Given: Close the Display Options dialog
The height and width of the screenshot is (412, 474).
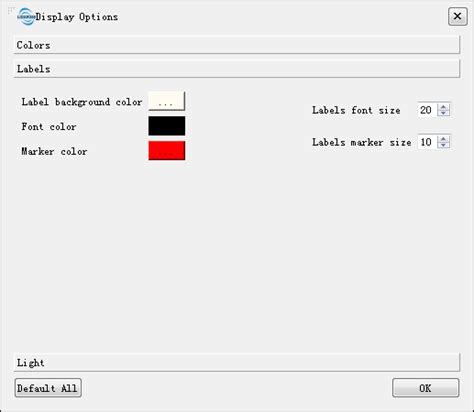Looking at the screenshot, I should pyautogui.click(x=457, y=16).
